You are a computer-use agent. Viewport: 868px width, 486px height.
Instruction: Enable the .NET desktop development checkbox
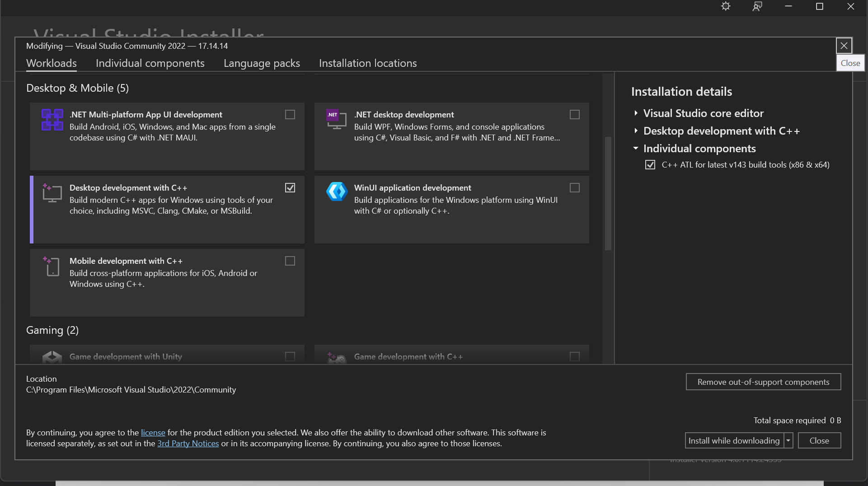coord(574,115)
